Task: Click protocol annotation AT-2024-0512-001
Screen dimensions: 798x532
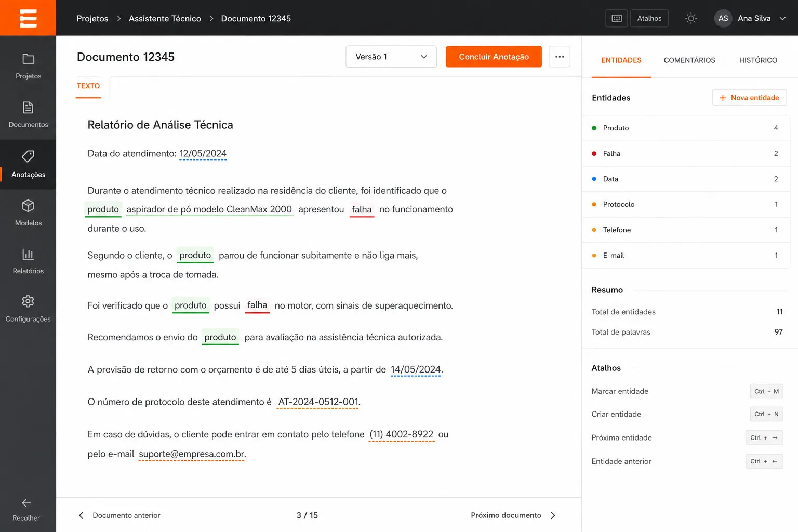Action: pos(318,402)
